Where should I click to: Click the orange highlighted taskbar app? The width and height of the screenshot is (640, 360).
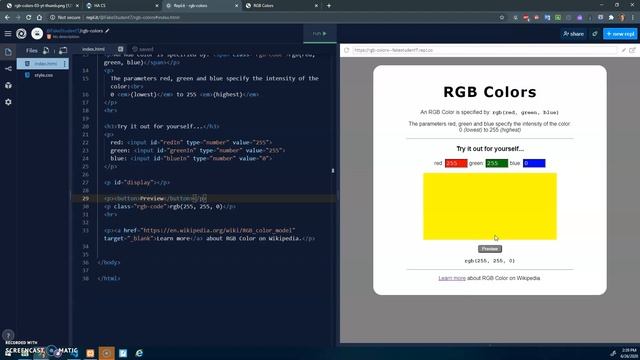(x=107, y=353)
